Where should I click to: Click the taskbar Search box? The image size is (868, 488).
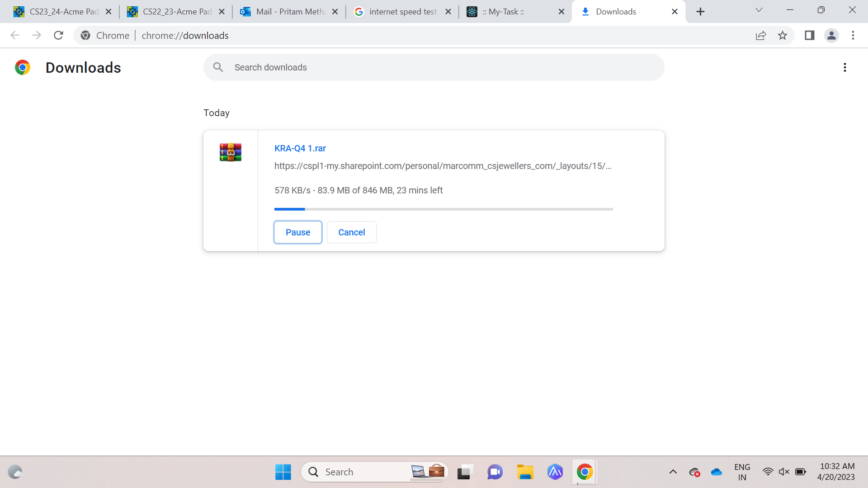374,472
